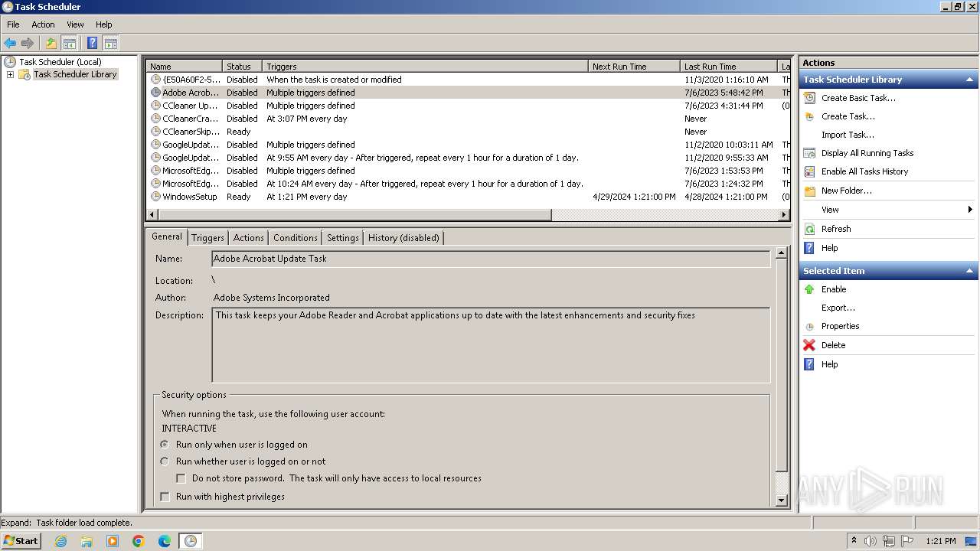Click the green Enable arrow icon
This screenshot has width=980, height=551.
click(x=809, y=289)
